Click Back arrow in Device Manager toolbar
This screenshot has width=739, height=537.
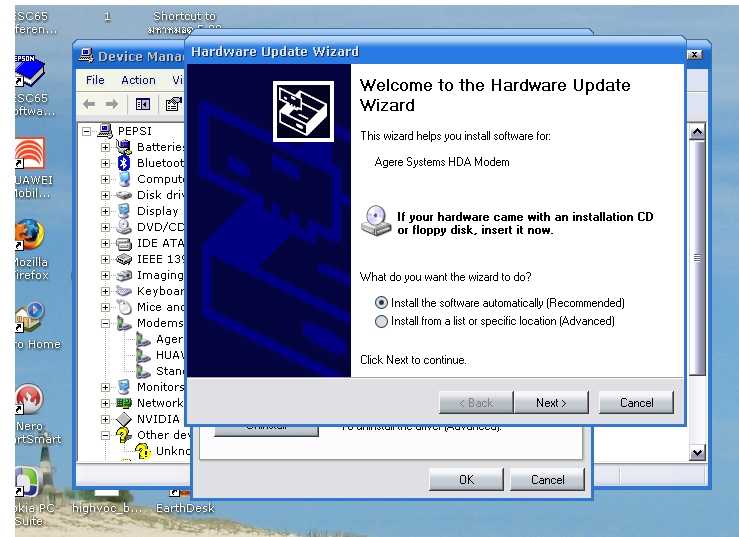pos(89,104)
